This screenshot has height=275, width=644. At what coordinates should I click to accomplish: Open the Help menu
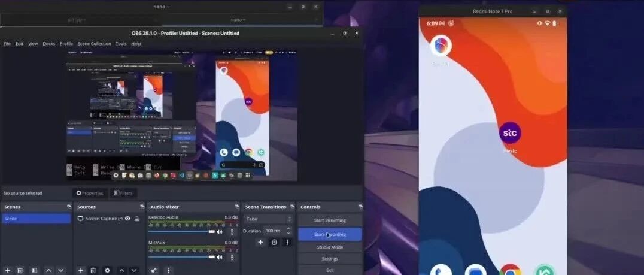click(136, 44)
